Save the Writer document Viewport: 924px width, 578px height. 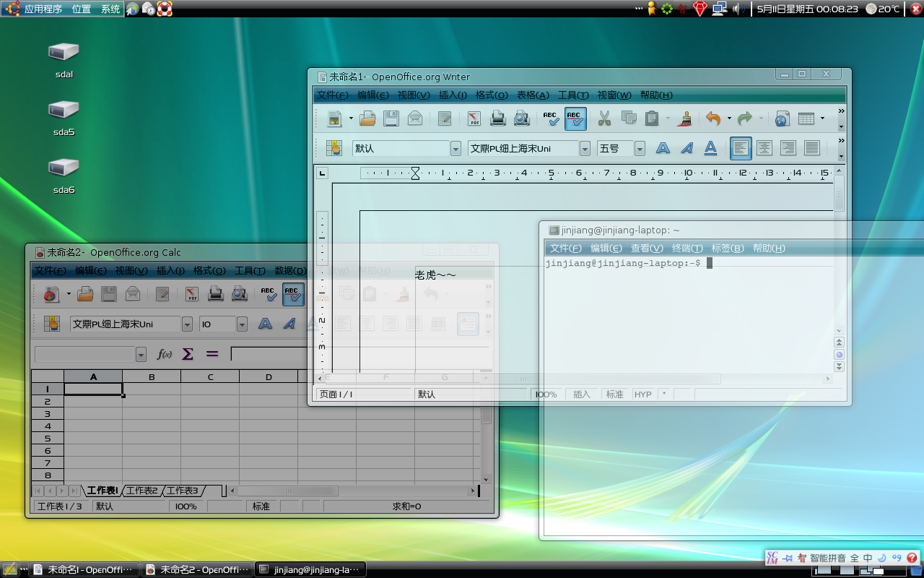(x=391, y=118)
